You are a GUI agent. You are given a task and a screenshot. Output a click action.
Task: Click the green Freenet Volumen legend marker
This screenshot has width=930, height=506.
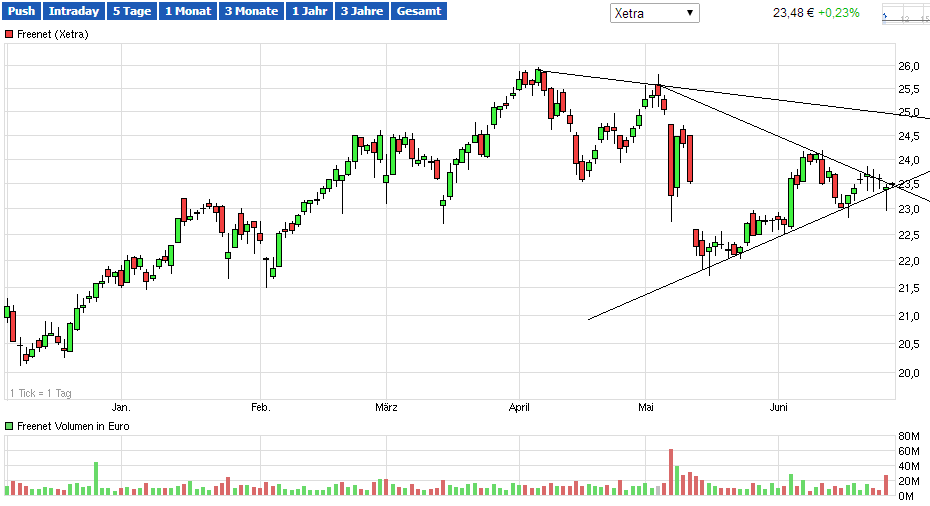pos(10,426)
